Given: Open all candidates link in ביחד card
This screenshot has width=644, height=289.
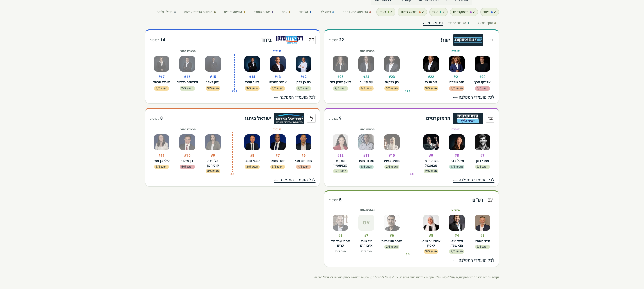Looking at the screenshot, I should click(x=295, y=97).
